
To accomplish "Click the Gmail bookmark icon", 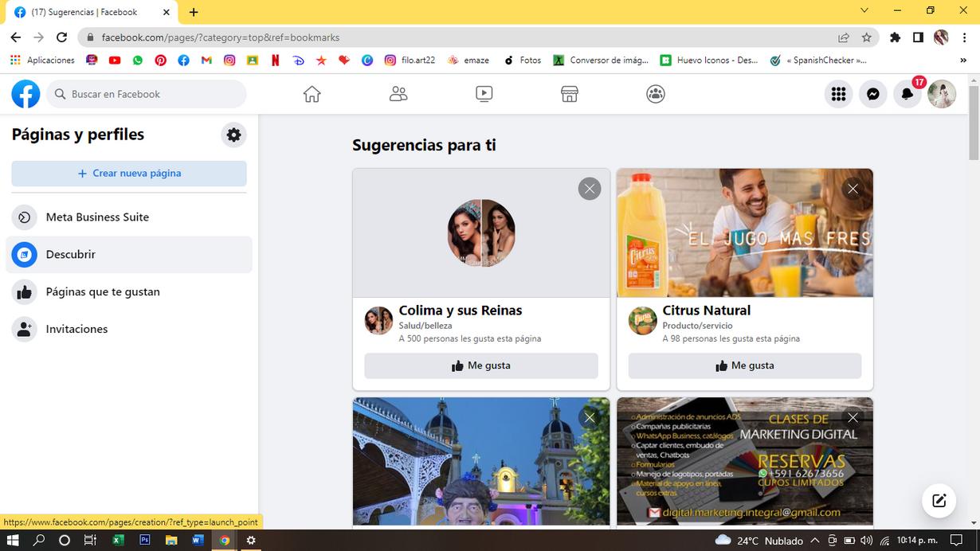I will coord(206,60).
